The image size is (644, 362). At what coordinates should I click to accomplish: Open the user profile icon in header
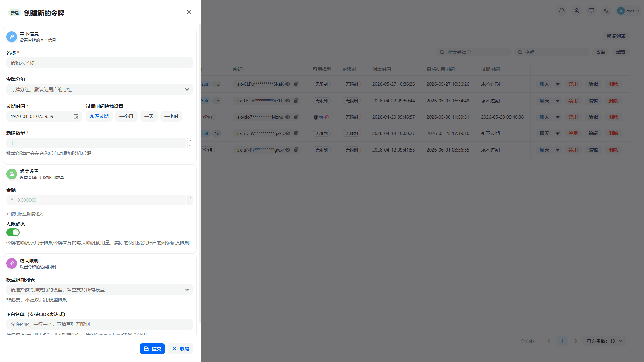tap(577, 11)
